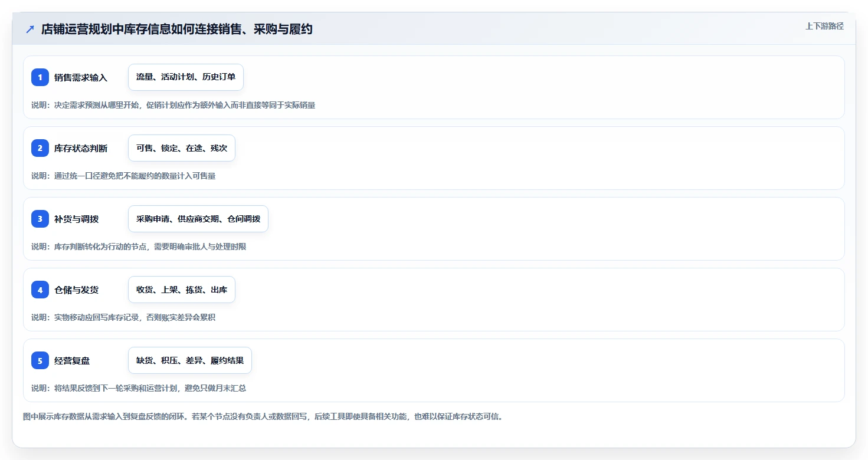
Task: Click step number badge 5
Action: (40, 360)
